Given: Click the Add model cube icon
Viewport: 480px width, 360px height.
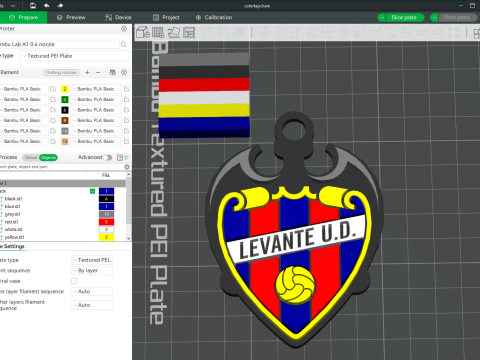Looking at the screenshot, I should 143,32.
